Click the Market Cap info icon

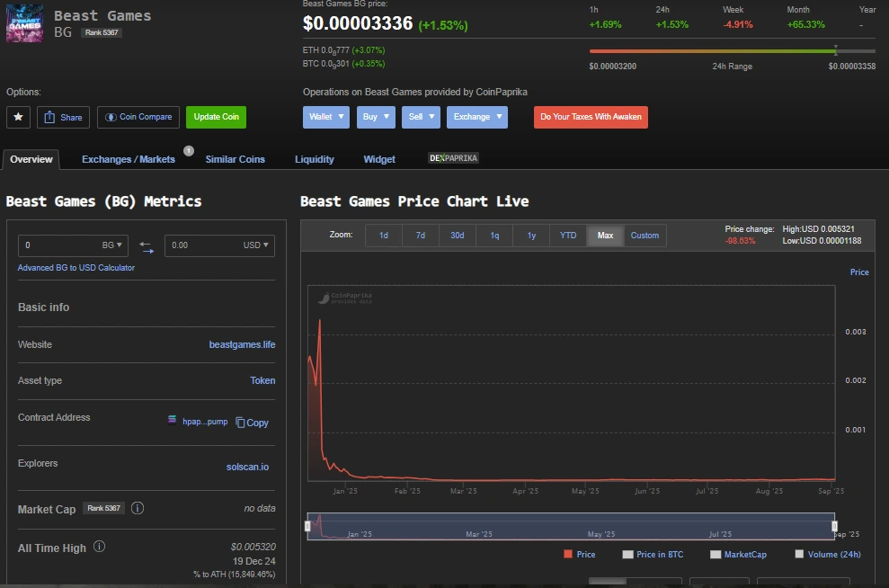pos(138,508)
